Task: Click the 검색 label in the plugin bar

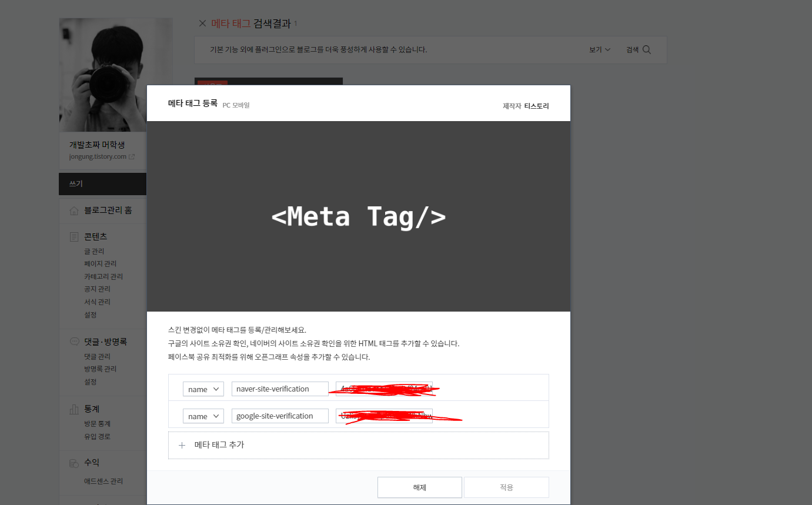Action: coord(632,50)
